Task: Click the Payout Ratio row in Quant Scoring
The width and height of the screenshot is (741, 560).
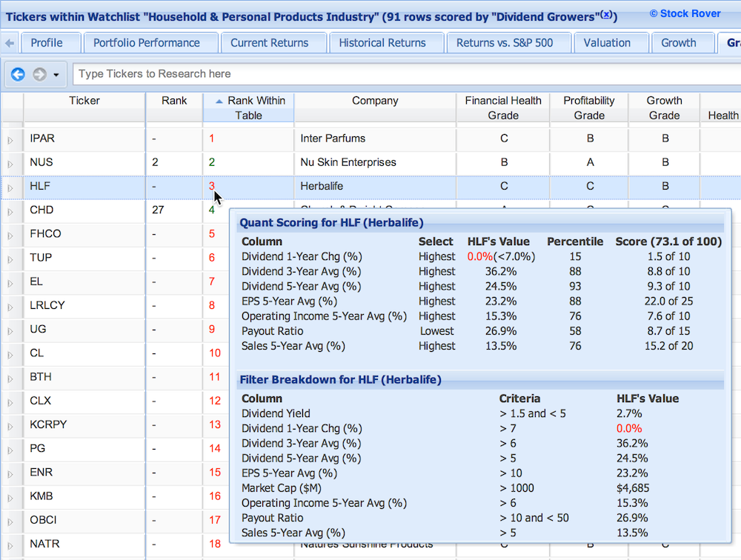Action: pyautogui.click(x=481, y=331)
